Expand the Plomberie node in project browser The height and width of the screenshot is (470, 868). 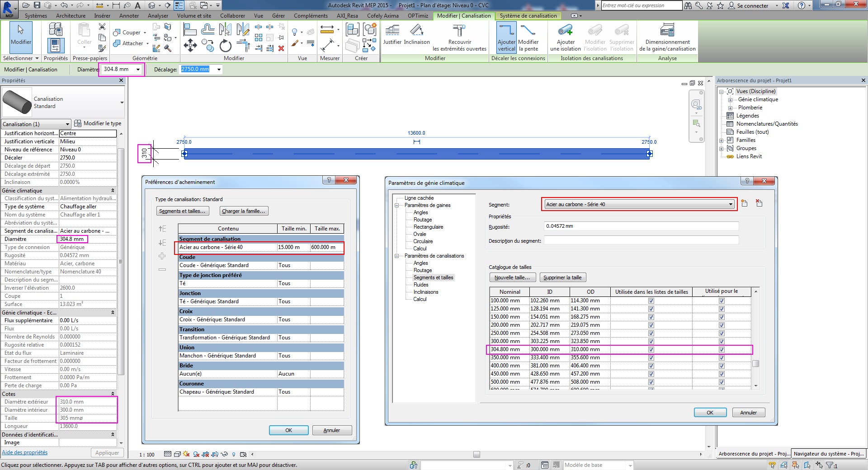[730, 108]
